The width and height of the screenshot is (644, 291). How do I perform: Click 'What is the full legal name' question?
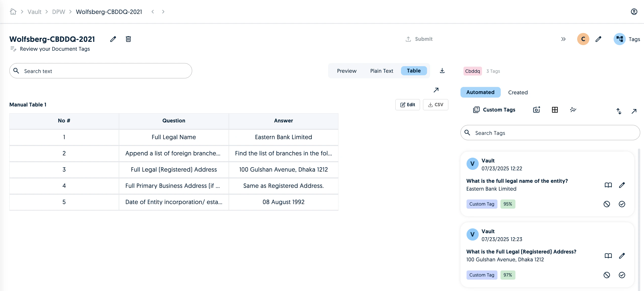[517, 181]
